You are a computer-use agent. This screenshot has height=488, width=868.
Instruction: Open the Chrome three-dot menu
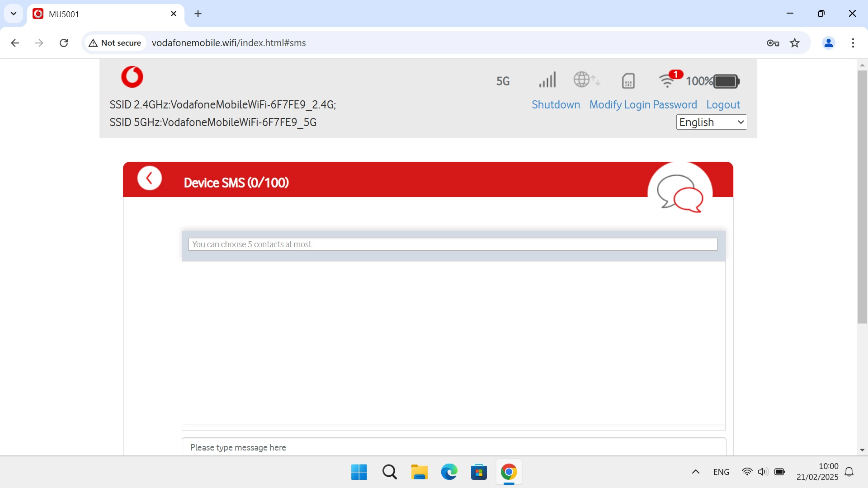coord(853,43)
